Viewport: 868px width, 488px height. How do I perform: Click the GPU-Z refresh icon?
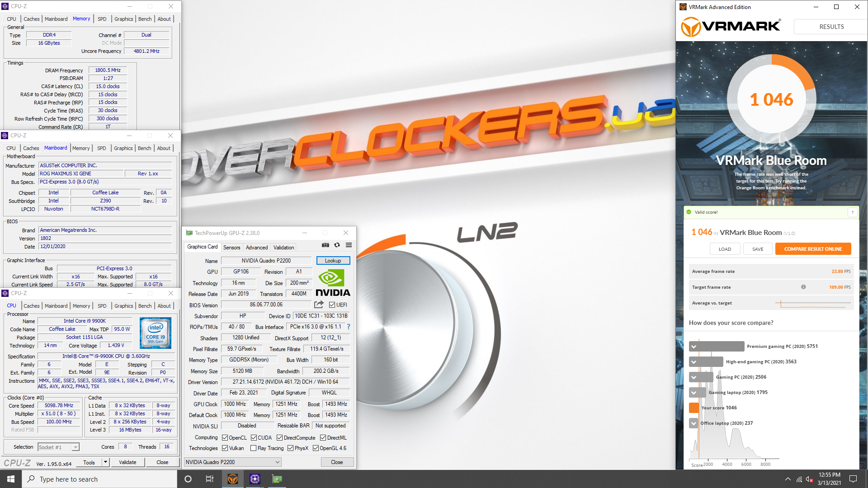click(x=337, y=245)
